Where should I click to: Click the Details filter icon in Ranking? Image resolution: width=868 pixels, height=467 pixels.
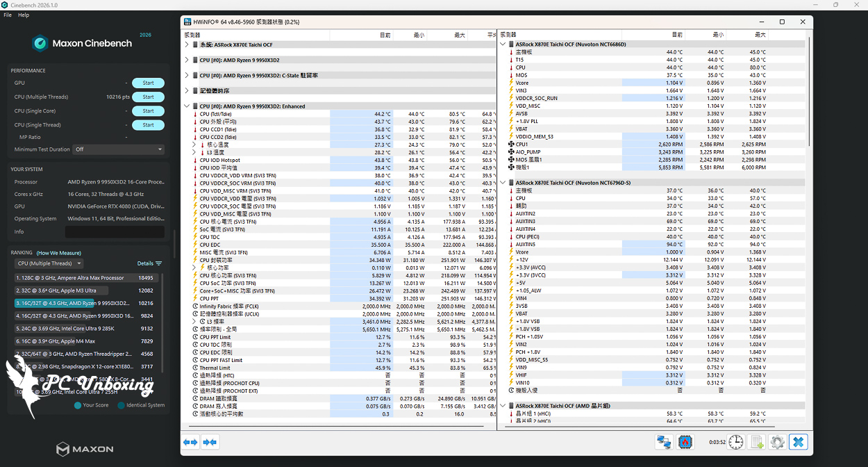pos(158,263)
